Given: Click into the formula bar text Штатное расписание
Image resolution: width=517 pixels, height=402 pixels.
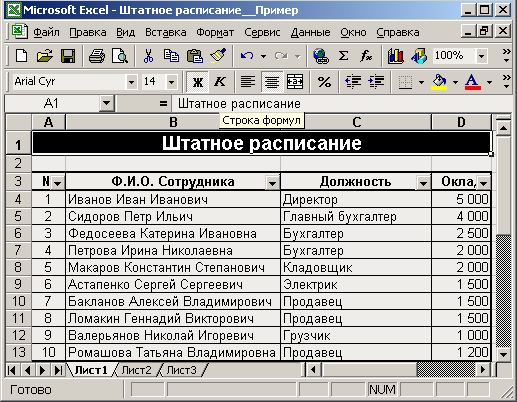Looking at the screenshot, I should pyautogui.click(x=239, y=104).
